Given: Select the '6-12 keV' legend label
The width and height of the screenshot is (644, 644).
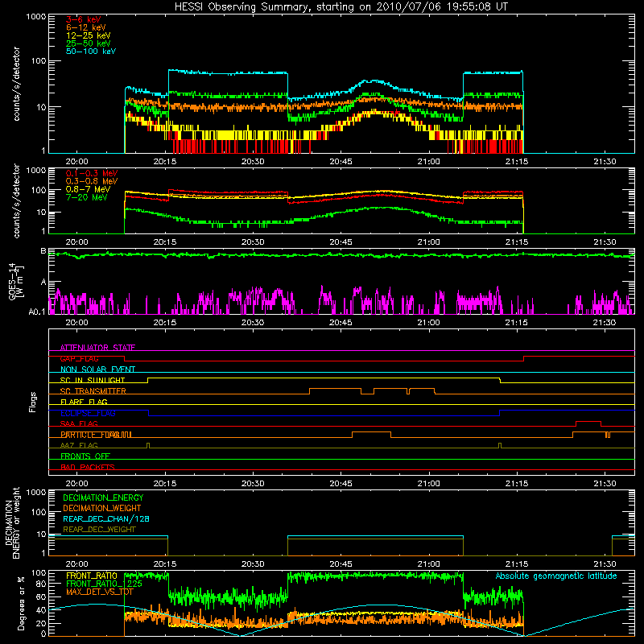Looking at the screenshot, I should (x=86, y=27).
